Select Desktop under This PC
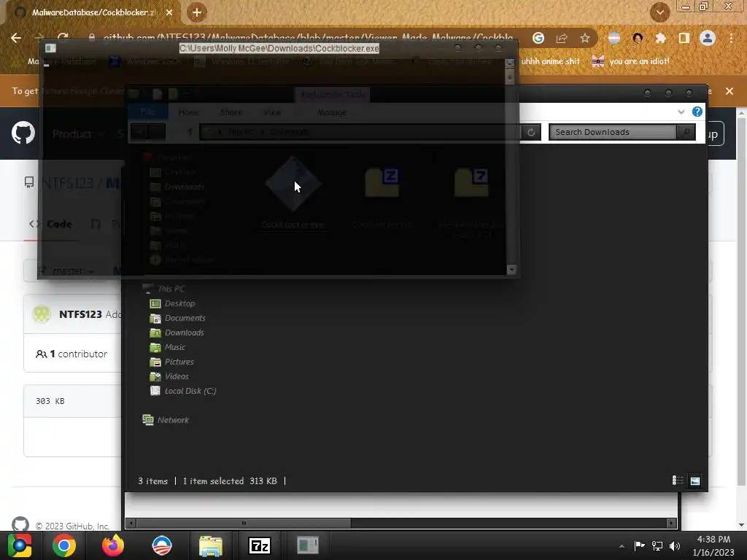The image size is (747, 560). pos(172,303)
